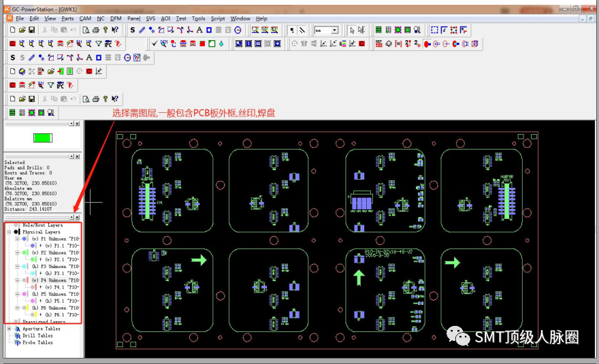This screenshot has height=364, width=599.
Task: Click the green panel grid icon in top row
Action: [378, 30]
